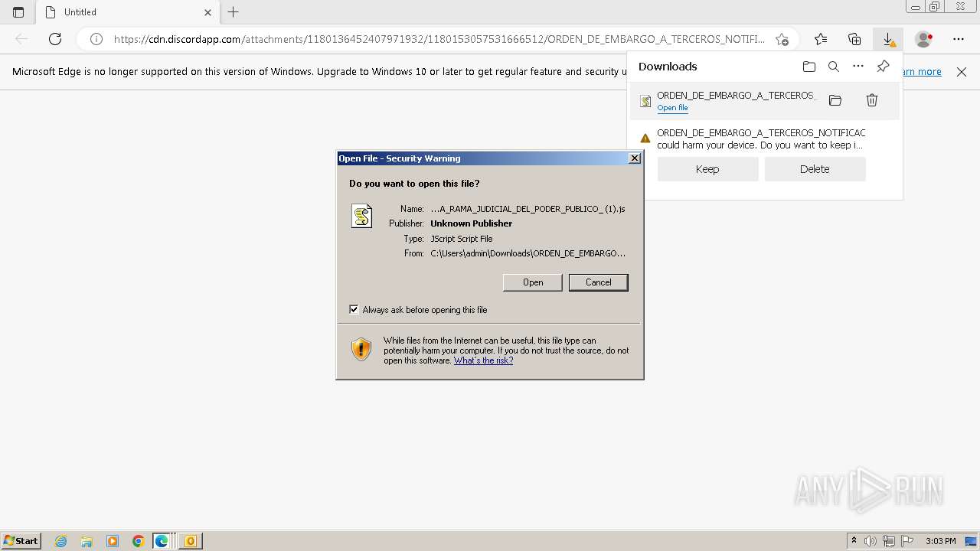Click the warning triangle beside flagged download
This screenshot has height=551, width=980.
click(x=645, y=139)
